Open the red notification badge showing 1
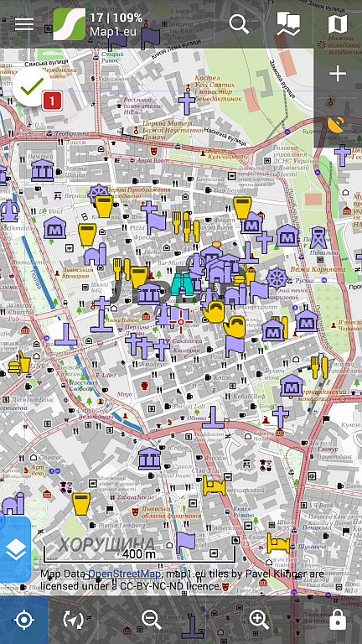Screen dimensions: 362x644 [52, 101]
